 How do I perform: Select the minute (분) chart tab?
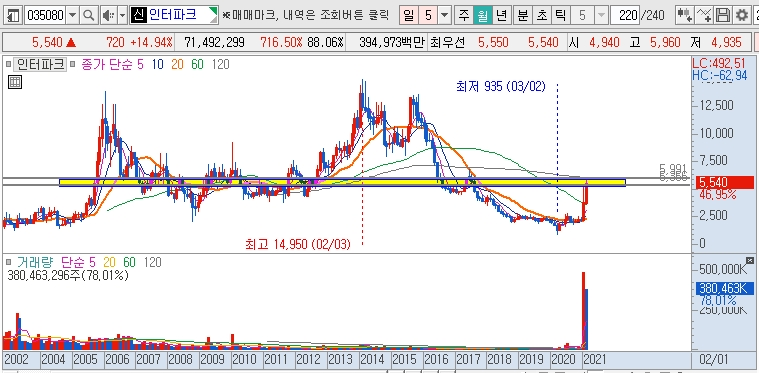click(522, 16)
